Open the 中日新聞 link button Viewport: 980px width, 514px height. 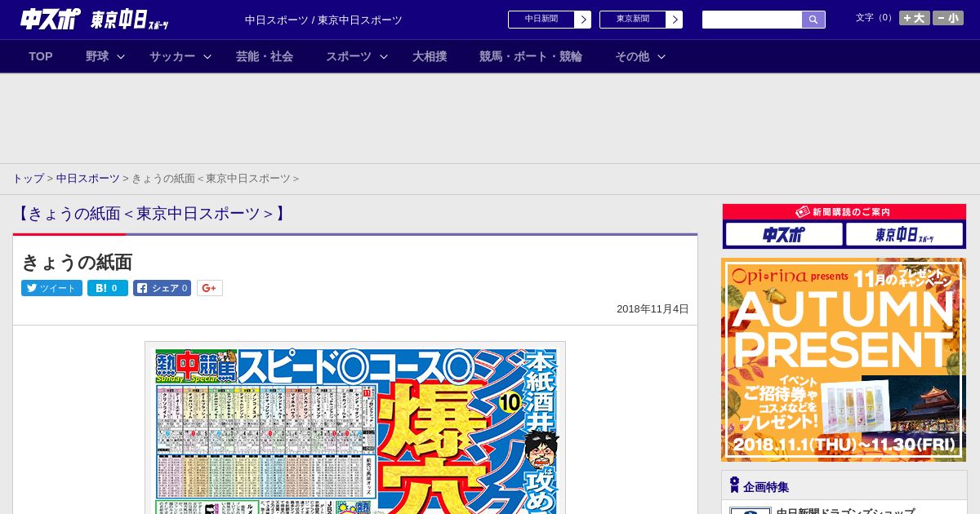541,20
